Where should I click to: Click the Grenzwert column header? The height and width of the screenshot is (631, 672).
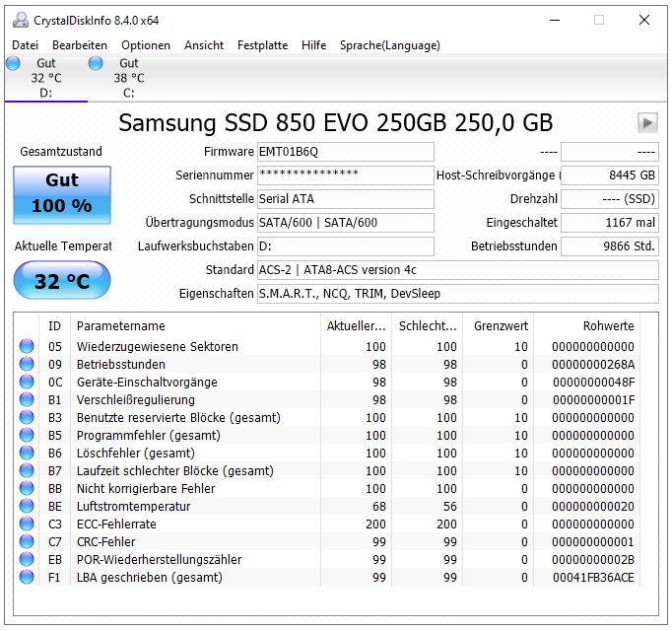(498, 326)
